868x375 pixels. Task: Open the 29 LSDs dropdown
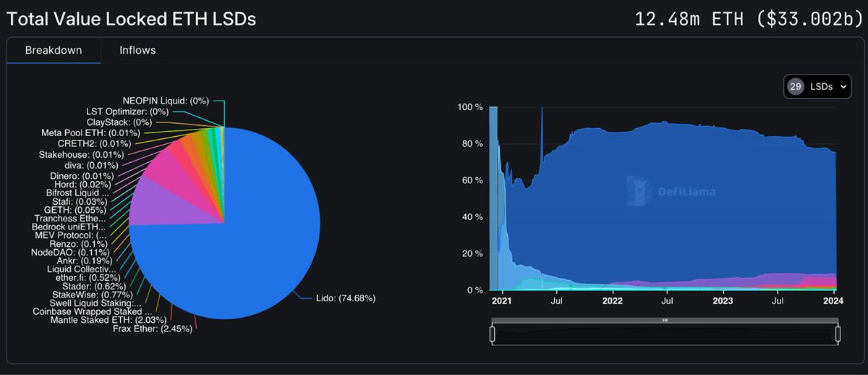pyautogui.click(x=817, y=86)
